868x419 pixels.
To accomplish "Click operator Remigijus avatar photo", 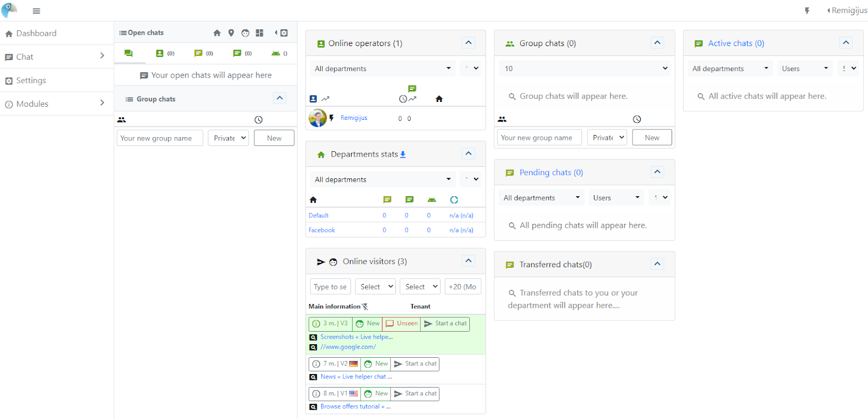I will tap(317, 118).
